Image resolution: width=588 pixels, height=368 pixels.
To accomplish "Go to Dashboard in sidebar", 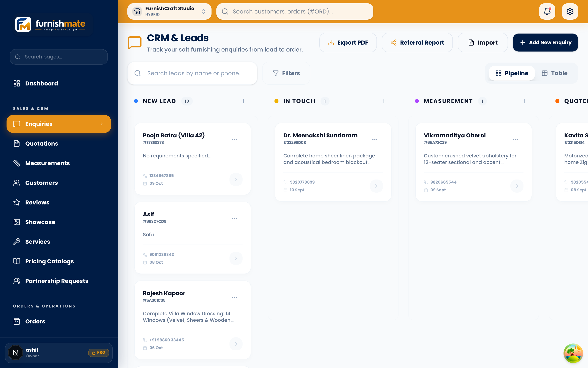I will tap(59, 83).
